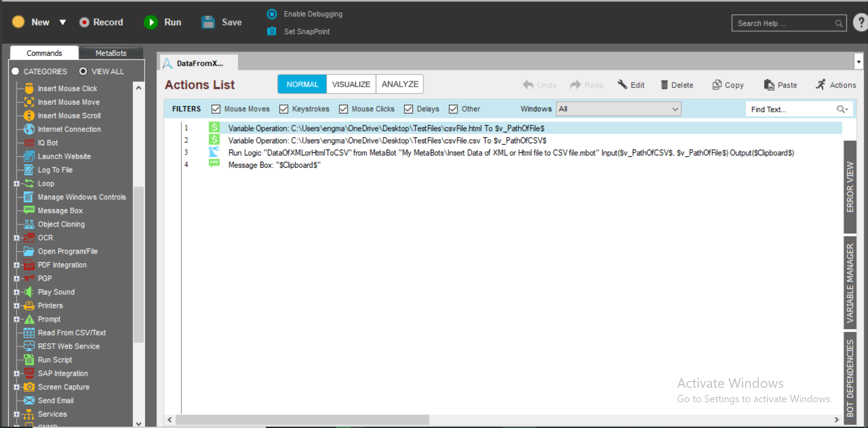868x428 pixels.
Task: Select the Play Sound speaker icon
Action: pos(29,292)
